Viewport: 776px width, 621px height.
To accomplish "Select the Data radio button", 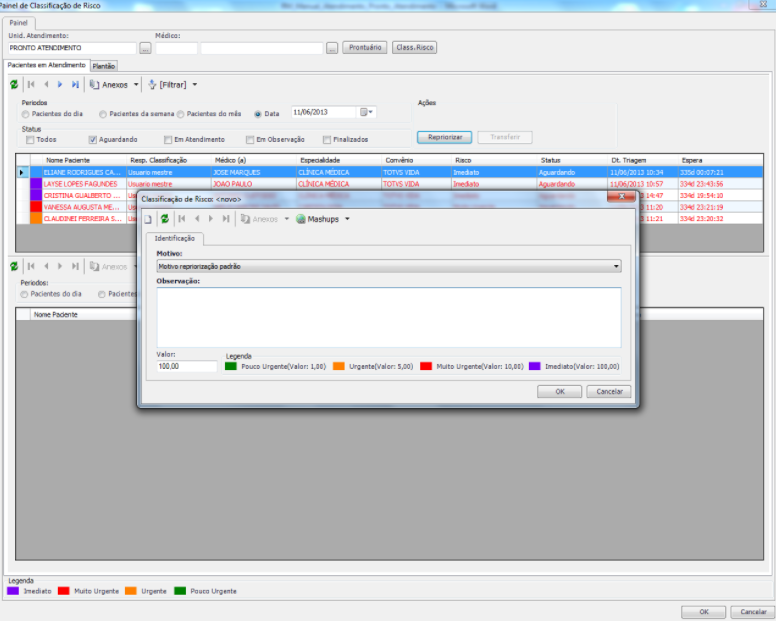I will 258,114.
